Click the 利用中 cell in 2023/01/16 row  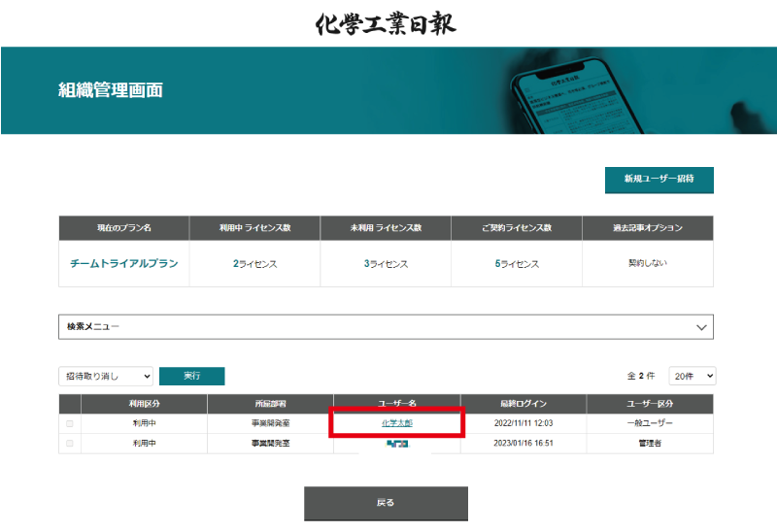144,443
